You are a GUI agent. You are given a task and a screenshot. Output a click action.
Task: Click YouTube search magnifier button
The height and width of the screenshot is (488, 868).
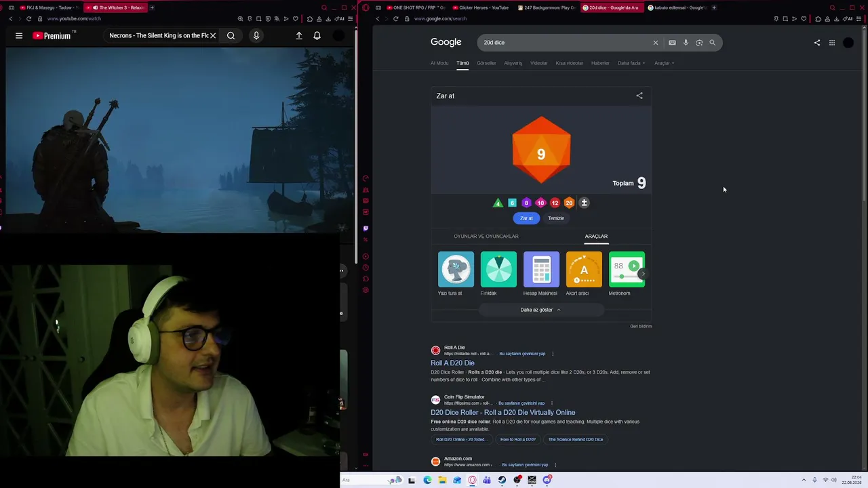[x=231, y=35]
